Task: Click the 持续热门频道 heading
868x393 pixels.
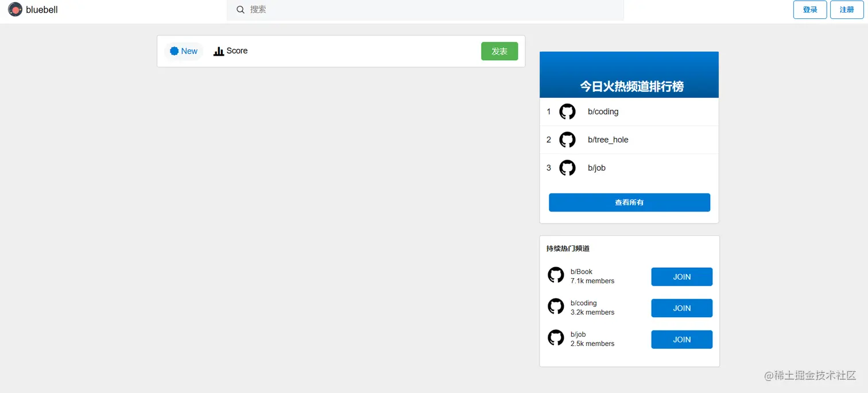Action: [568, 249]
